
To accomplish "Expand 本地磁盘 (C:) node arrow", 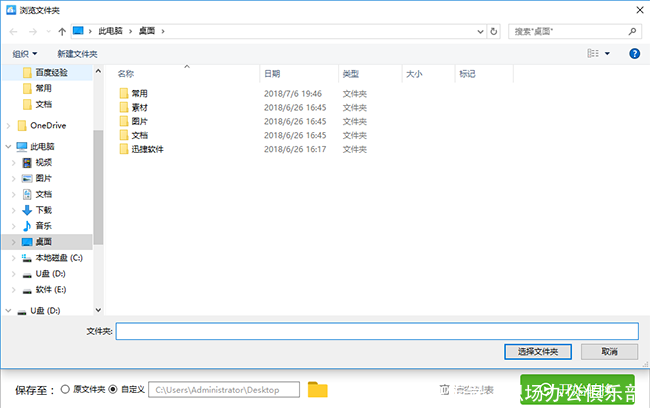I will (x=14, y=258).
